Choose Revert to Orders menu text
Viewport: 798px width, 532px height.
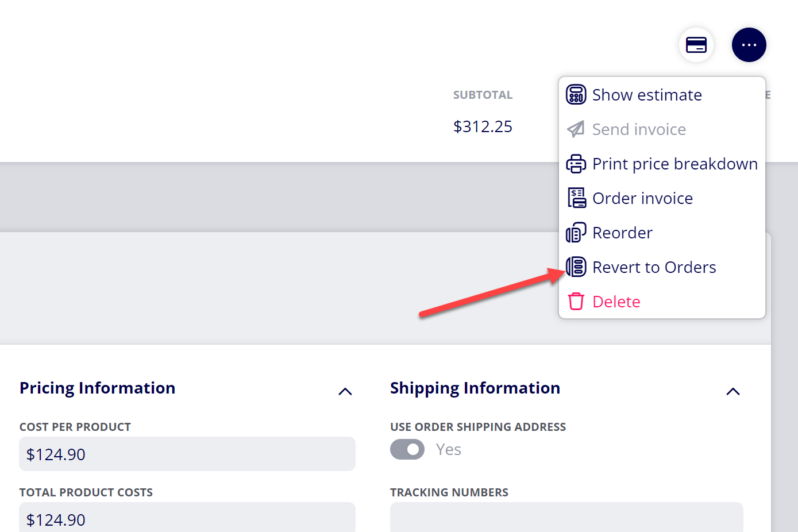tap(654, 267)
